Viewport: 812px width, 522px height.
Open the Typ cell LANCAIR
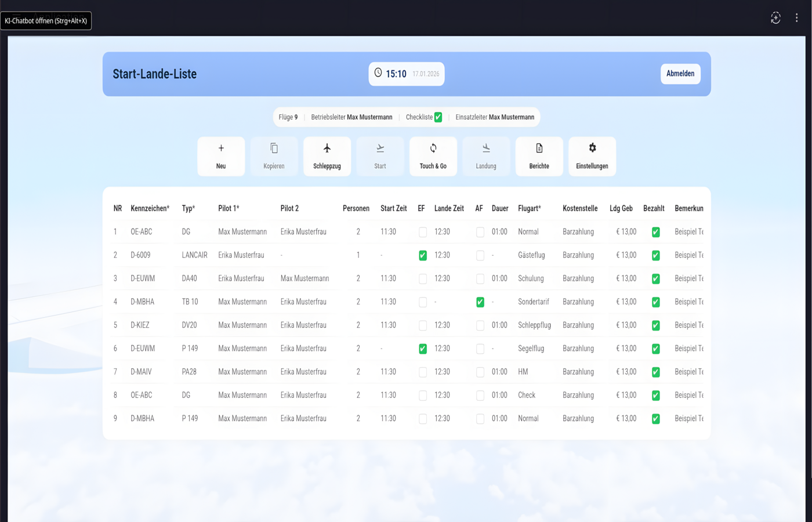(194, 255)
